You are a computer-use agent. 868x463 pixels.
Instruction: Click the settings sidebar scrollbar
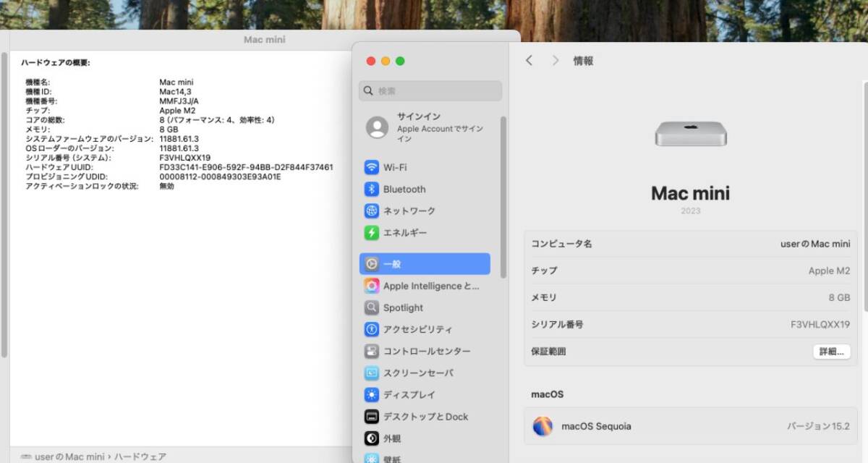[x=503, y=195]
